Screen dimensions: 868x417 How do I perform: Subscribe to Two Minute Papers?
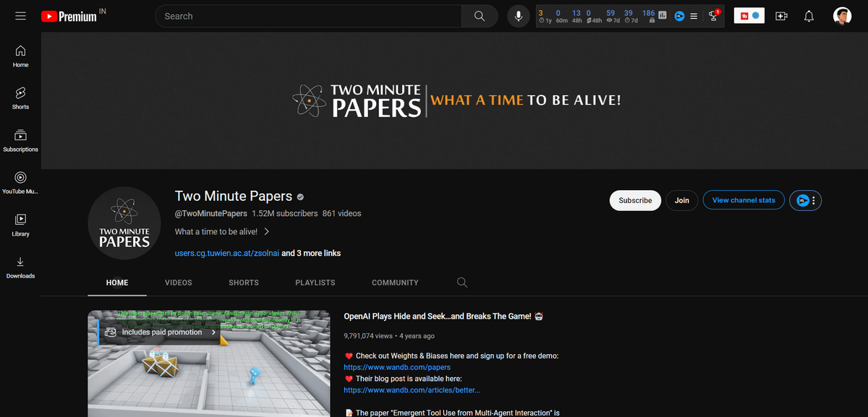point(635,200)
